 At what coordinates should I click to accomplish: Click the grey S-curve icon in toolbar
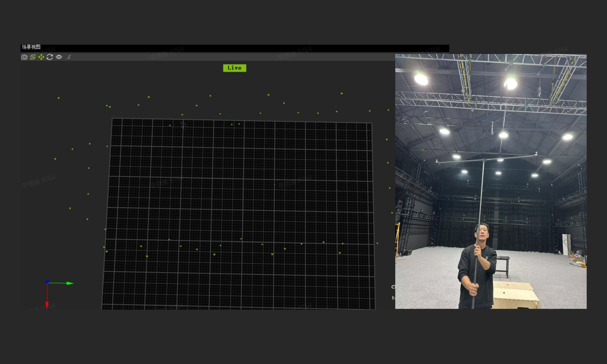[69, 57]
